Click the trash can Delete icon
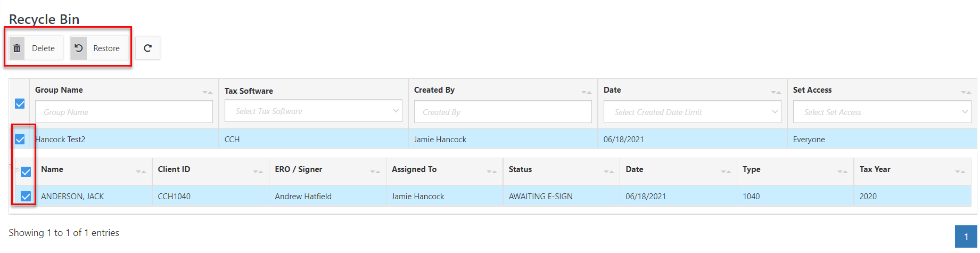980x253 pixels. [17, 48]
